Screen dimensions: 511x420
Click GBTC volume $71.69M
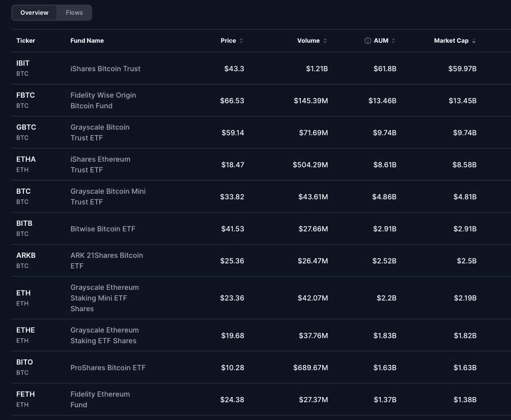tap(314, 133)
